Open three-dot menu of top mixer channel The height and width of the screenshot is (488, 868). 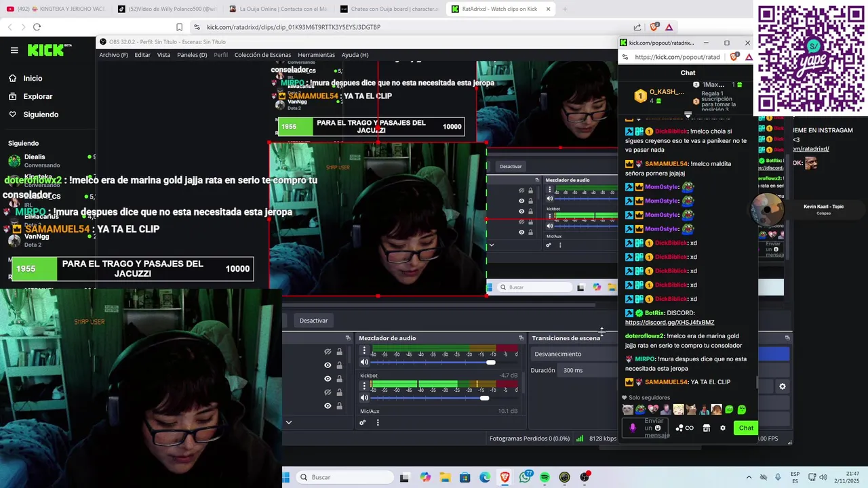(364, 350)
